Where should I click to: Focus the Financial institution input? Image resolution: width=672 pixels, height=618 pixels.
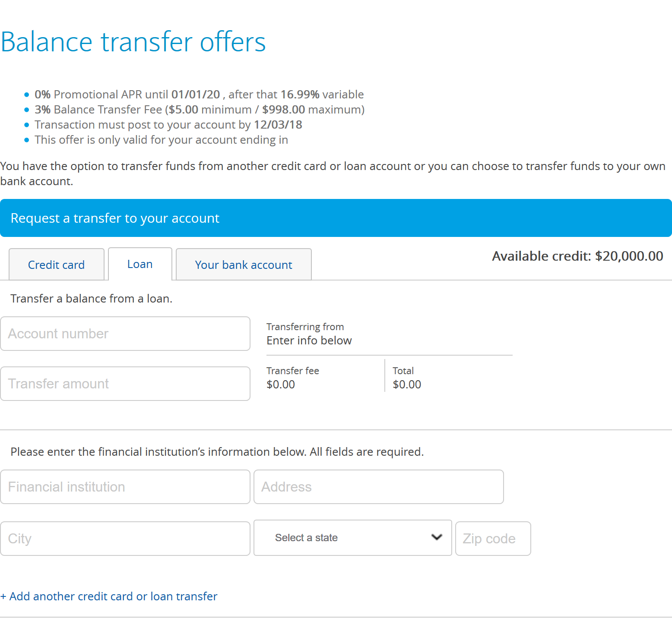click(x=125, y=487)
